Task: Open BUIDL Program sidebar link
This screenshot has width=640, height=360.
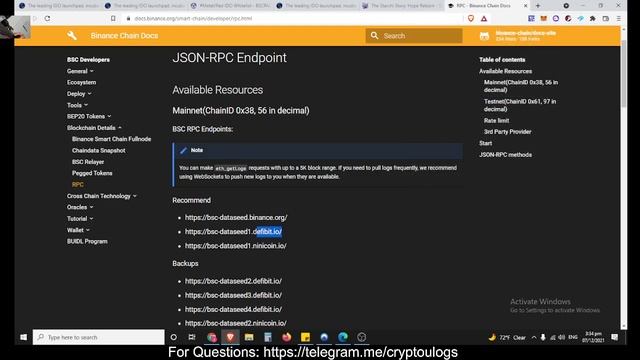Action: [x=87, y=241]
